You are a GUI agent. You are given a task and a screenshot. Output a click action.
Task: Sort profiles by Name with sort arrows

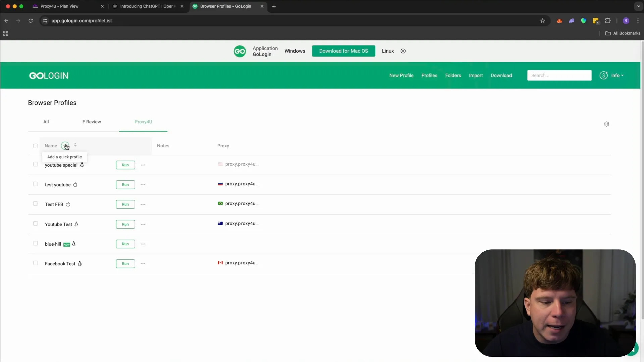click(75, 145)
